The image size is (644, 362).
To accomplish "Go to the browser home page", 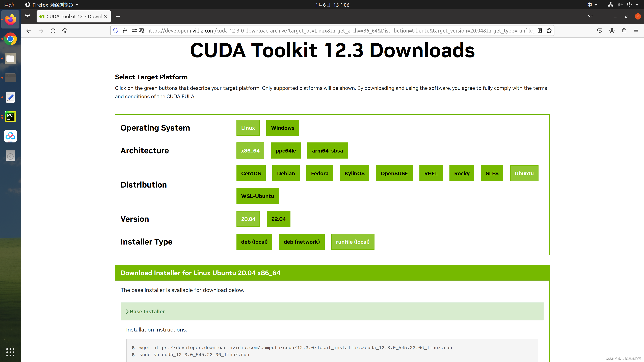I will (x=65, y=31).
